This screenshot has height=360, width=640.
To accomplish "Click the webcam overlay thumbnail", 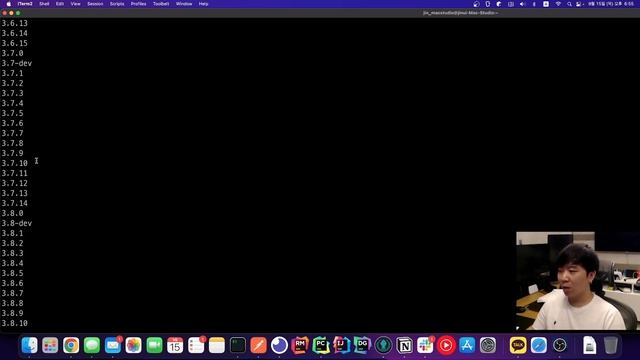I will 578,281.
